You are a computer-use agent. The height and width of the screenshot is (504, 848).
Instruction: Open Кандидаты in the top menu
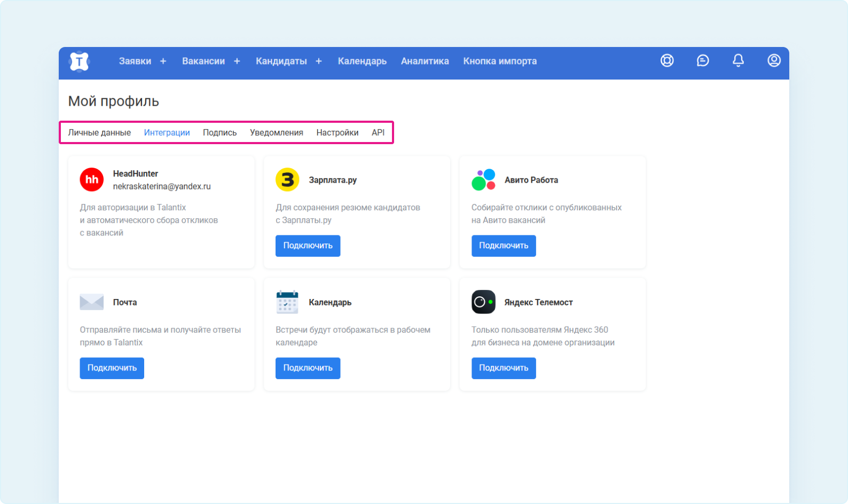pos(281,61)
